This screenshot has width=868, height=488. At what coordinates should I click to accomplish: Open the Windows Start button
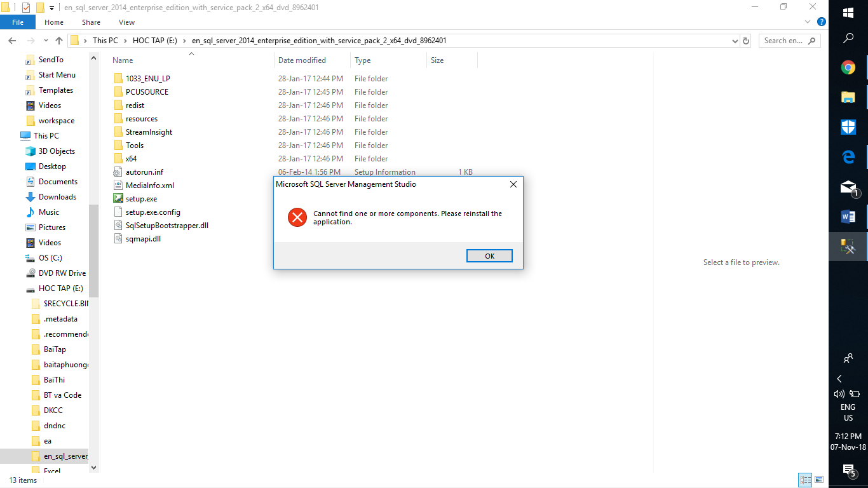coord(848,12)
